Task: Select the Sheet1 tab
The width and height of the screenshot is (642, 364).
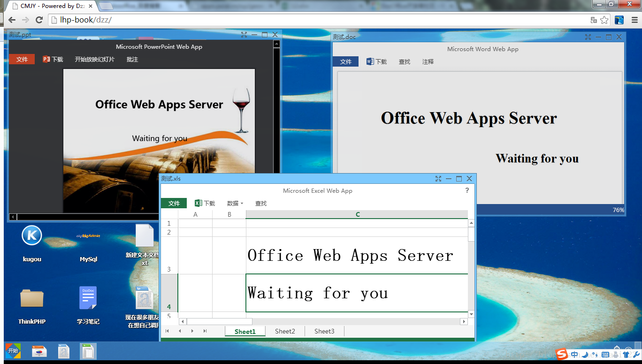Action: point(245,331)
